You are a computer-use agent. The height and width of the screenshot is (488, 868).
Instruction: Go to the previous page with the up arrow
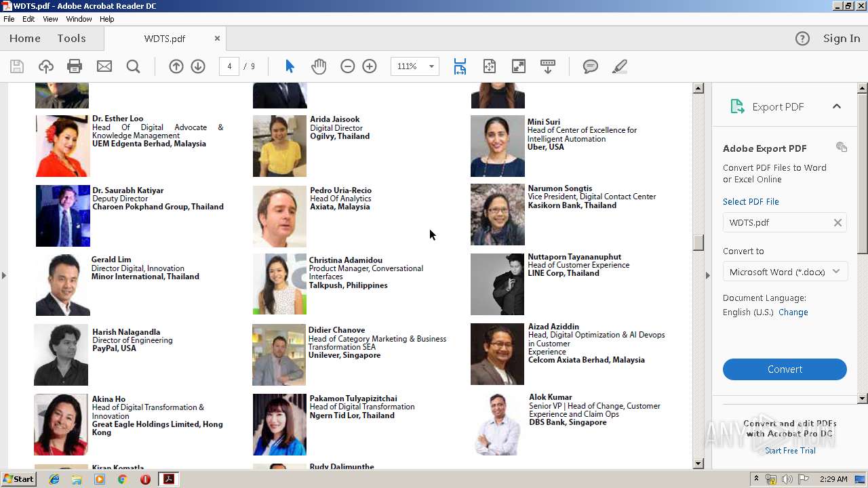tap(176, 66)
